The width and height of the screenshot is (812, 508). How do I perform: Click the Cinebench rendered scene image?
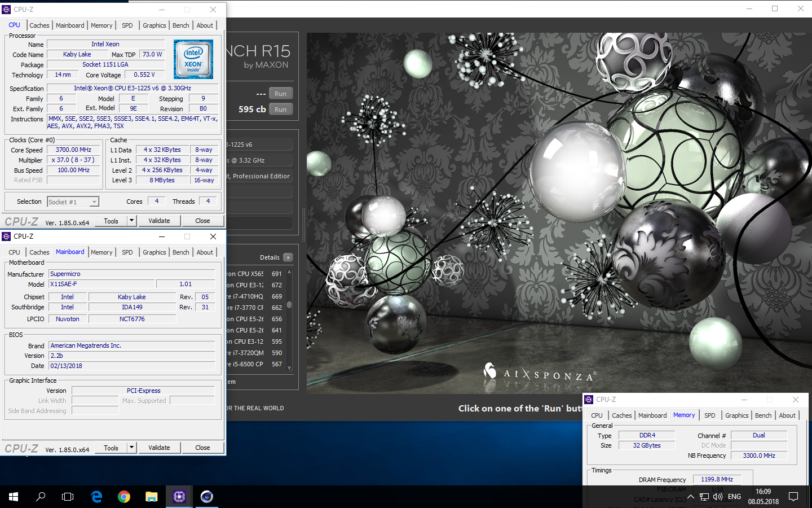click(558, 213)
